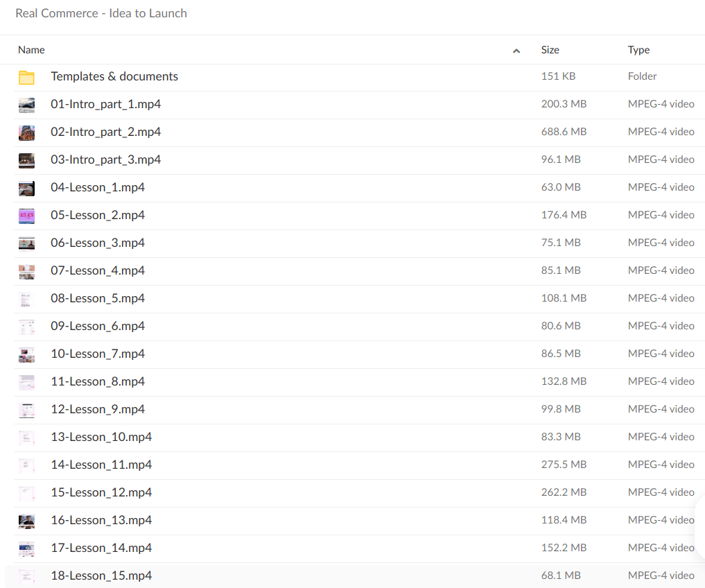Click the thumbnail of 18-Lesson_15.mp4

coord(26,576)
